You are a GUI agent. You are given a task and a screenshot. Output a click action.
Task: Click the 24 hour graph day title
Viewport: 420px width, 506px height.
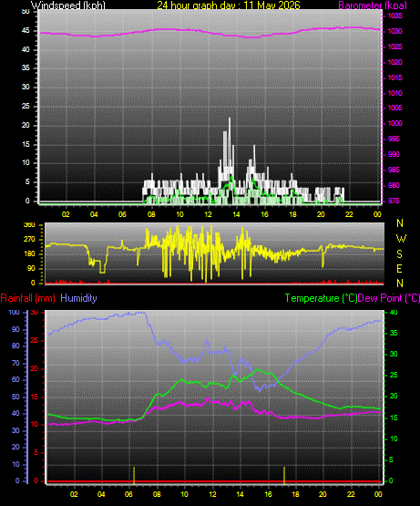(x=229, y=5)
